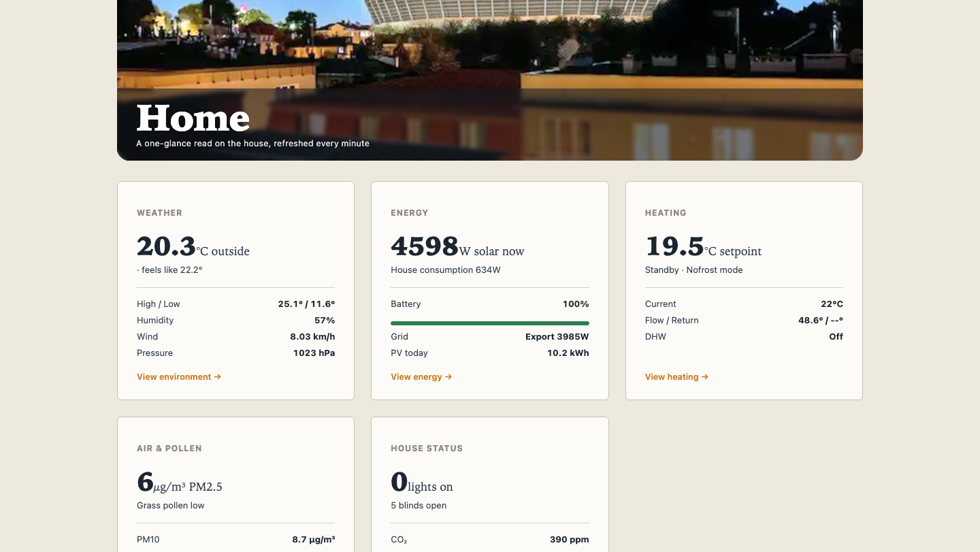Screen dimensions: 980x552
Task: Select the '0 lights on' reading
Action: [x=422, y=482]
